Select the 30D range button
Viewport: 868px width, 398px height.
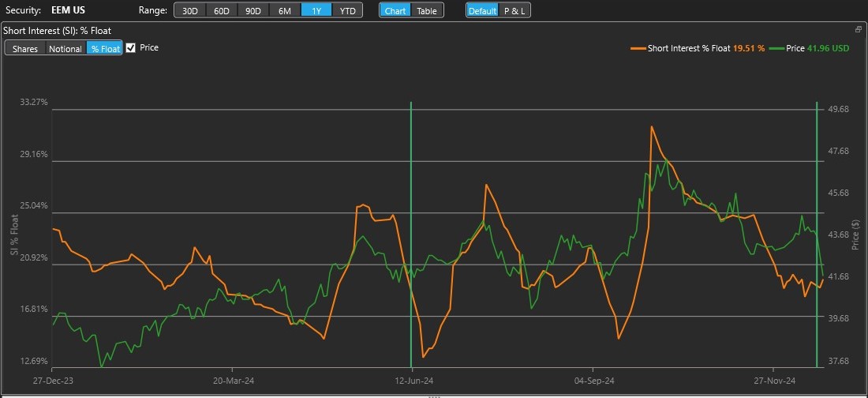[190, 10]
